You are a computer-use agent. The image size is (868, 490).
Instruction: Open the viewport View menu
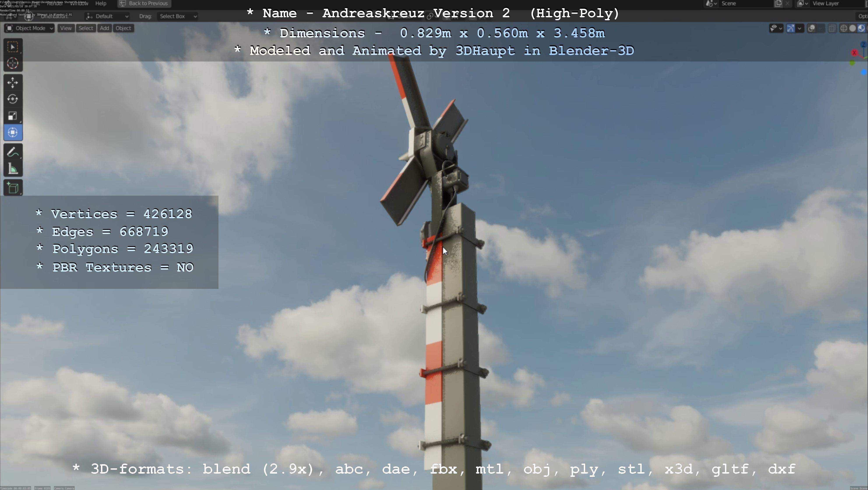[x=66, y=28]
